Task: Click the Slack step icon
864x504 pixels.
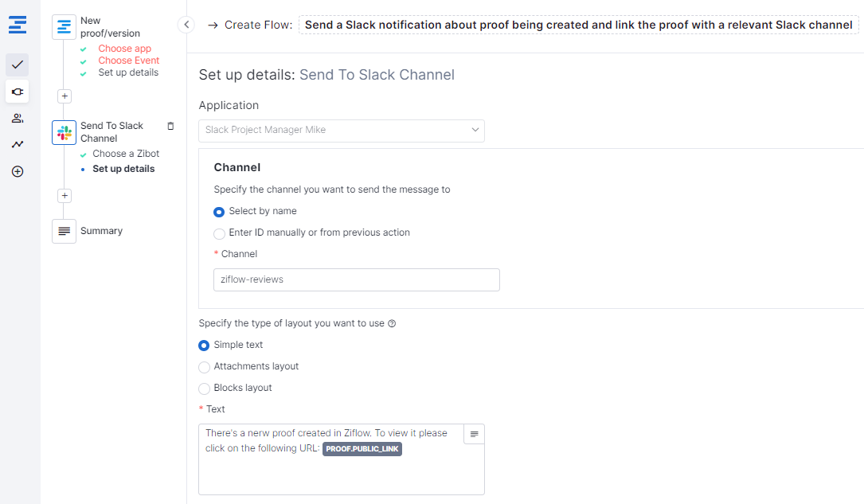Action: (65, 132)
